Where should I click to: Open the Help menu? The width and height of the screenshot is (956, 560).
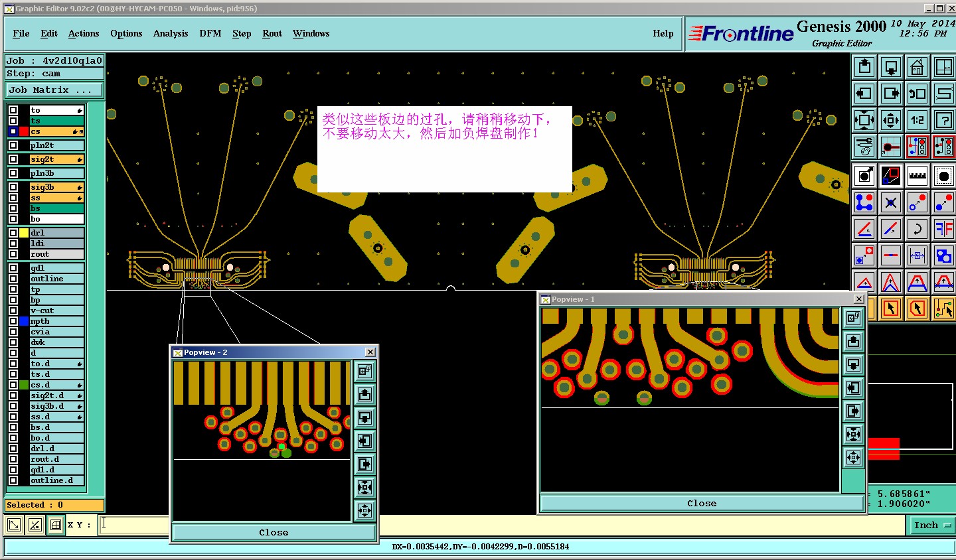pos(663,33)
